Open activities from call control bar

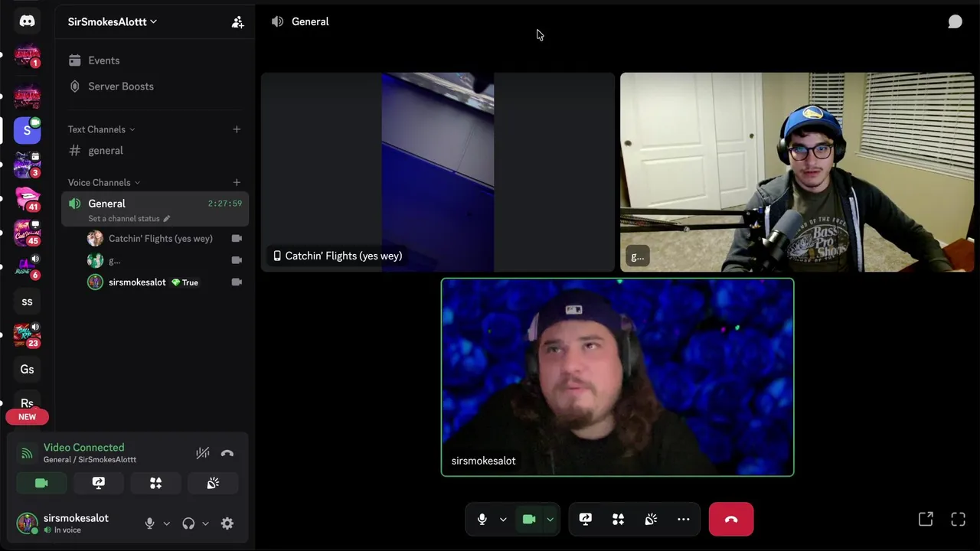click(618, 520)
